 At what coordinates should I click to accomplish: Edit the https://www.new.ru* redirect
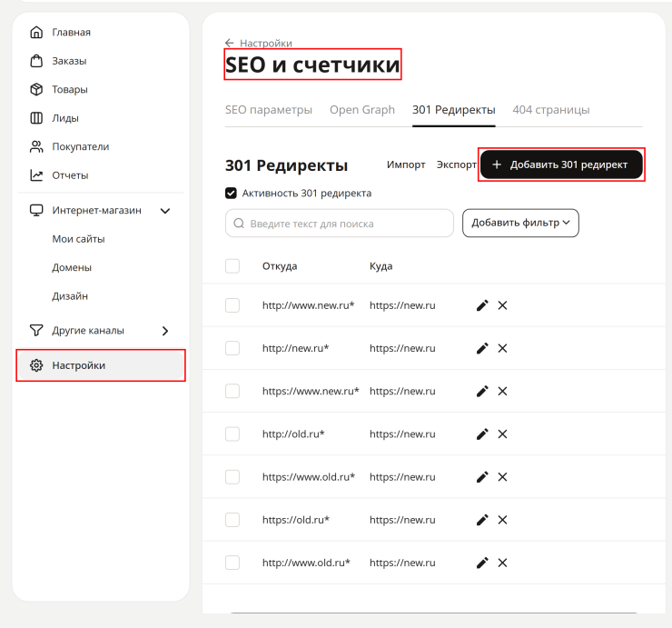pos(482,391)
